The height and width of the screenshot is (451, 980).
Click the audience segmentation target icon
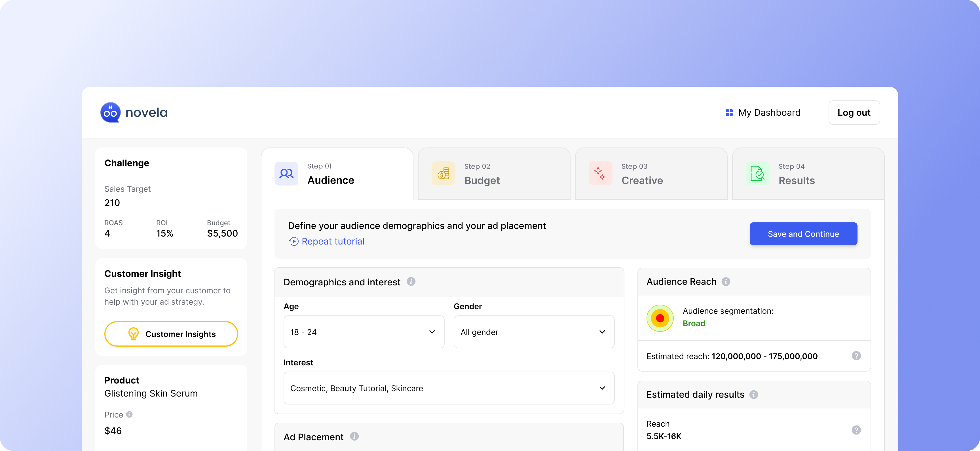pyautogui.click(x=660, y=318)
